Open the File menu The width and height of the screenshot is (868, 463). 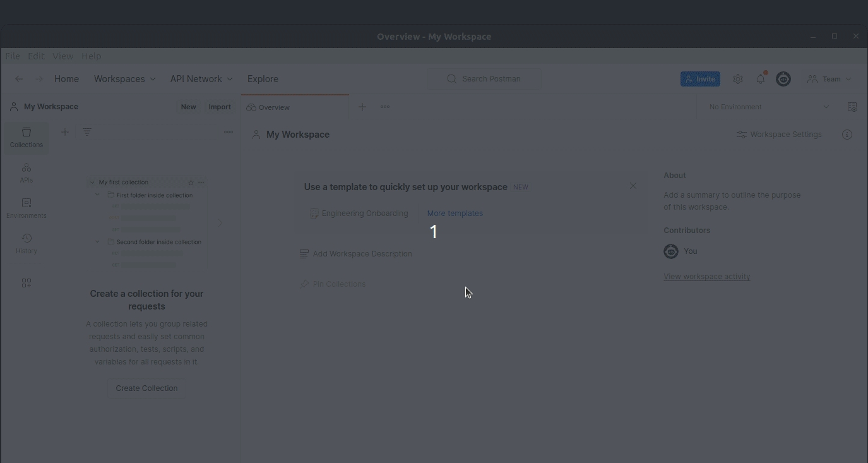(x=13, y=56)
